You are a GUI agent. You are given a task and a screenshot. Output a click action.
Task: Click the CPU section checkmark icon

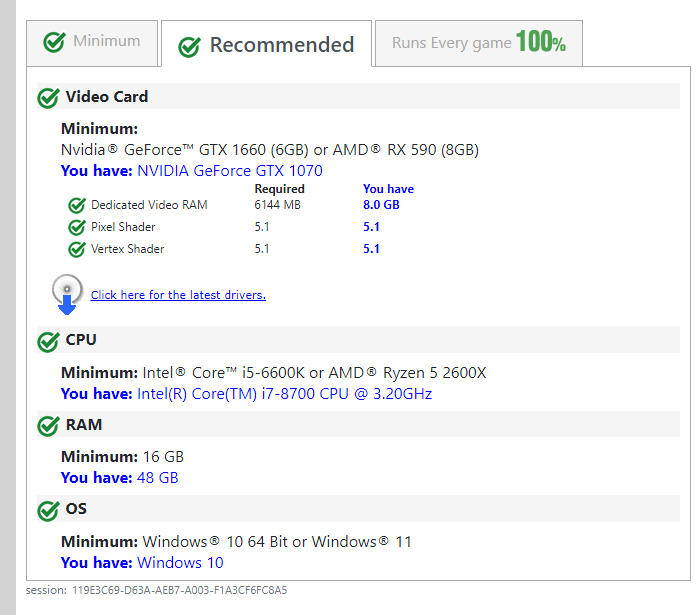click(48, 341)
